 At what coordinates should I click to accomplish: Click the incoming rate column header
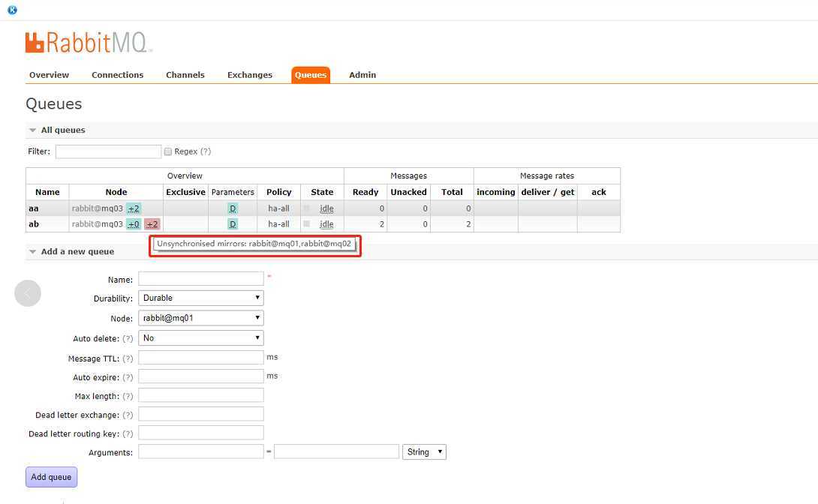click(495, 192)
